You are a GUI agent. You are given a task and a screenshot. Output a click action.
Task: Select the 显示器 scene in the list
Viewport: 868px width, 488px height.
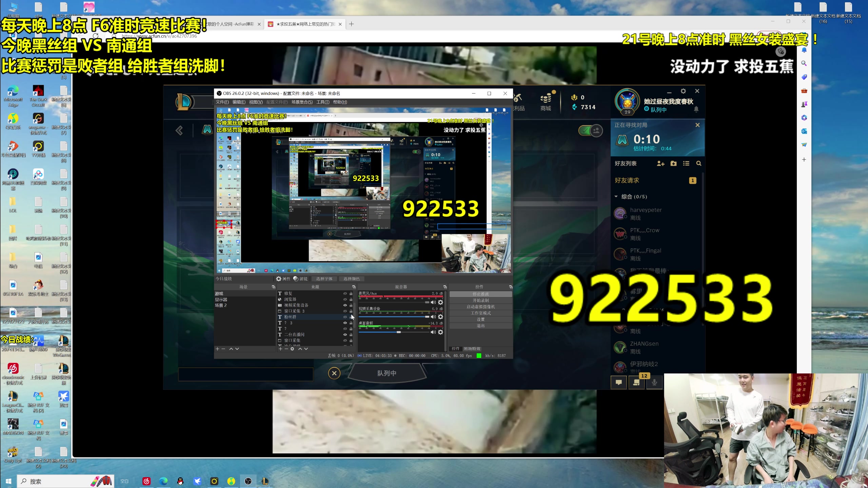[221, 300]
